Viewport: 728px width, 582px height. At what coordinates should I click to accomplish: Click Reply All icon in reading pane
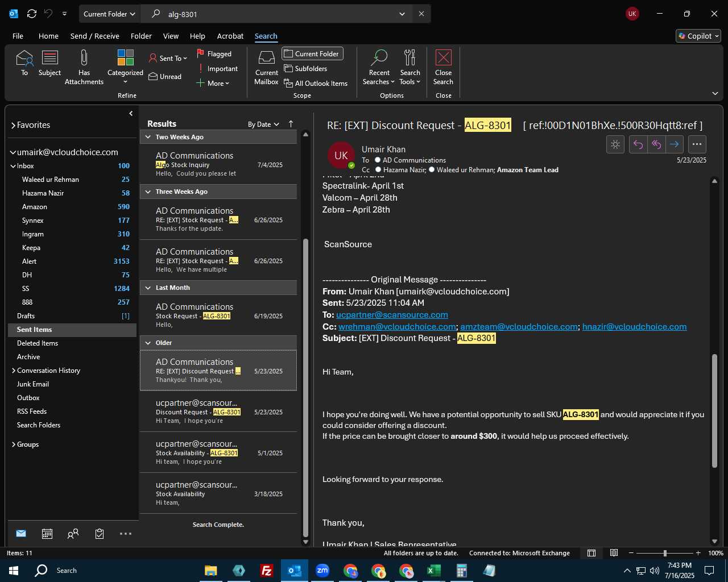(x=656, y=144)
